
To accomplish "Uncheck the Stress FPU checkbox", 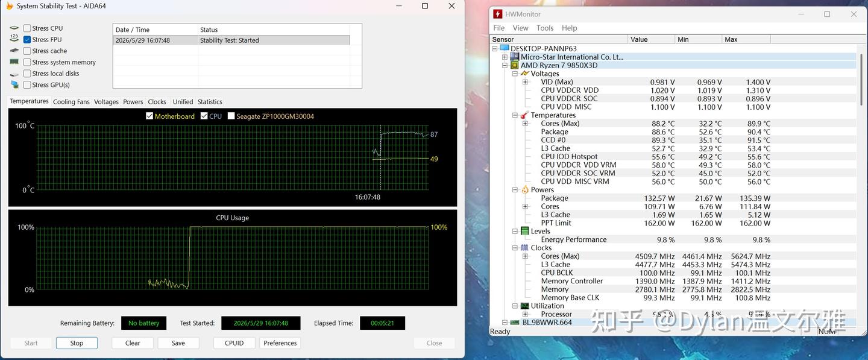I will pos(27,39).
